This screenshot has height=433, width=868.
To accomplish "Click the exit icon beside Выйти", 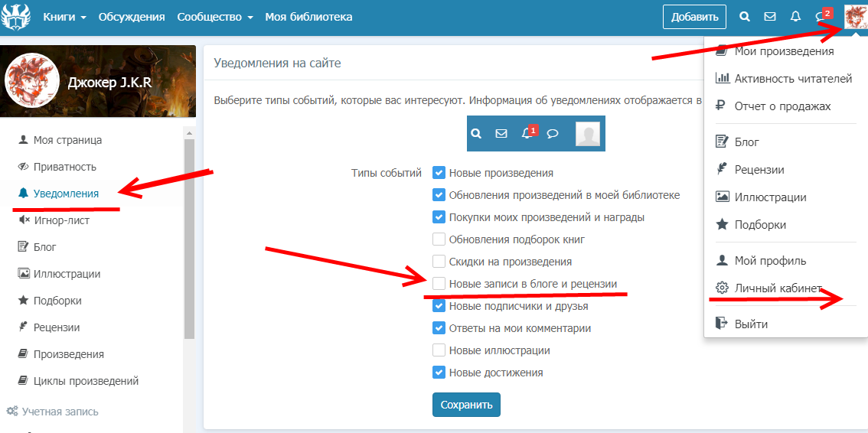I will [721, 324].
